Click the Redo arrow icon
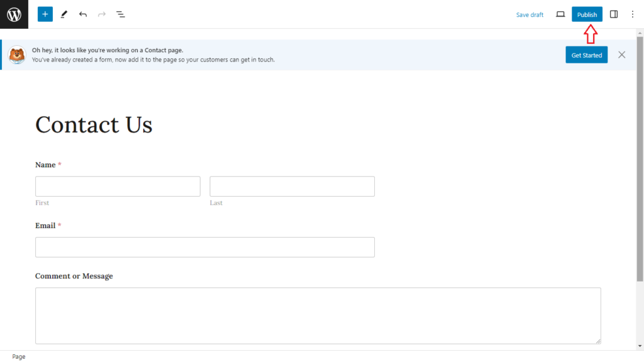Viewport: 644px width, 362px height. click(102, 14)
